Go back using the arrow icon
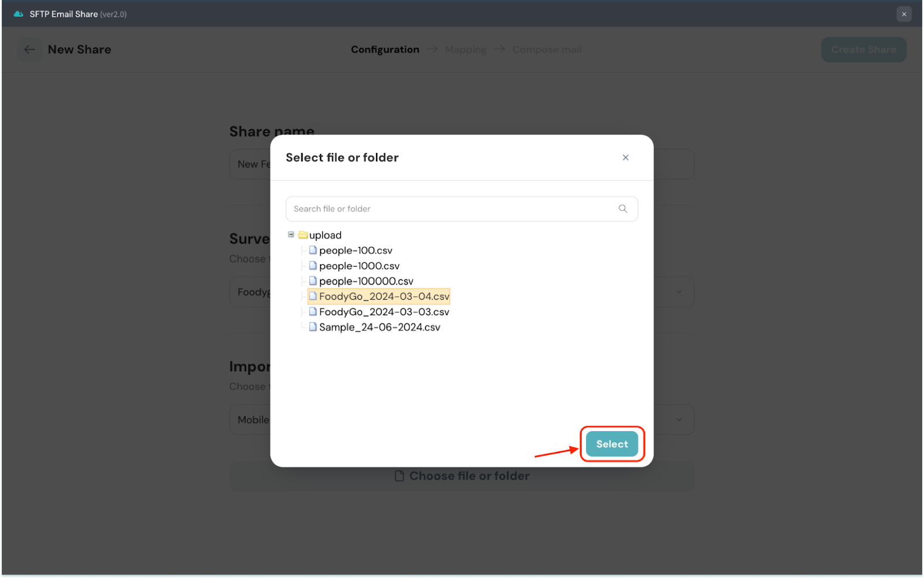The image size is (924, 579). click(x=29, y=50)
